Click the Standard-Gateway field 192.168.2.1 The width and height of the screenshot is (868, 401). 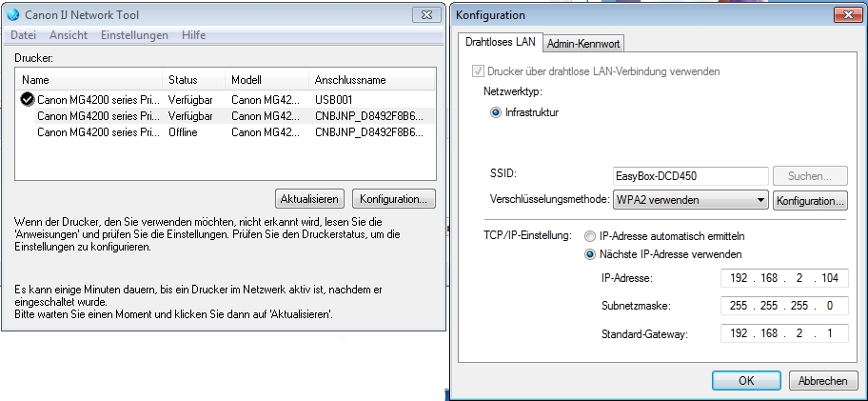(x=784, y=333)
